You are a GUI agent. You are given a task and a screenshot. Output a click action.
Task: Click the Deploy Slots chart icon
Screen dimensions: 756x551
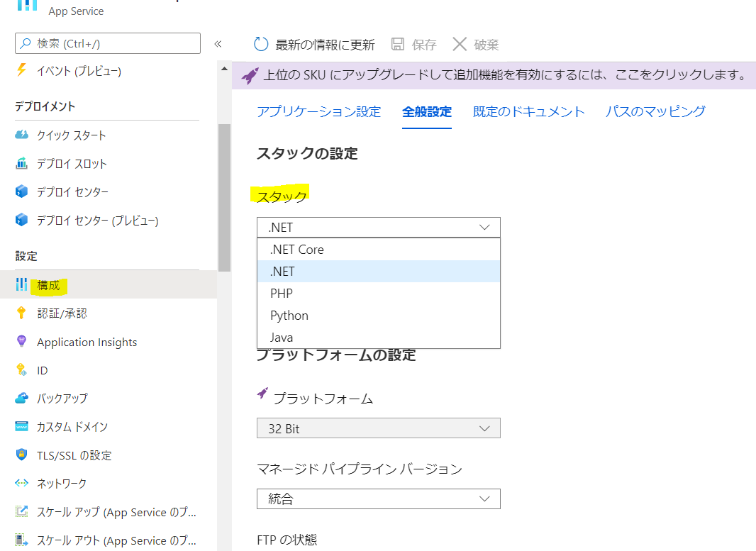tap(22, 163)
